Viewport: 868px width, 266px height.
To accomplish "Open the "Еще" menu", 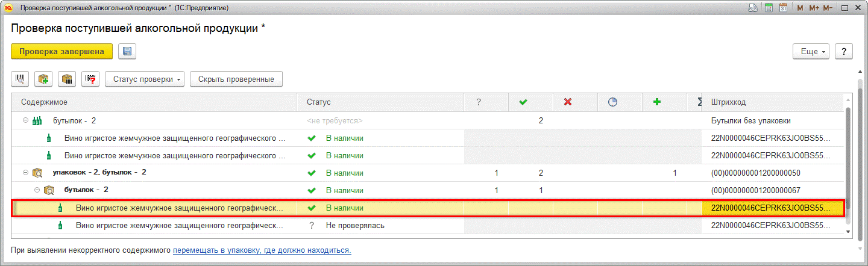I will coord(811,52).
